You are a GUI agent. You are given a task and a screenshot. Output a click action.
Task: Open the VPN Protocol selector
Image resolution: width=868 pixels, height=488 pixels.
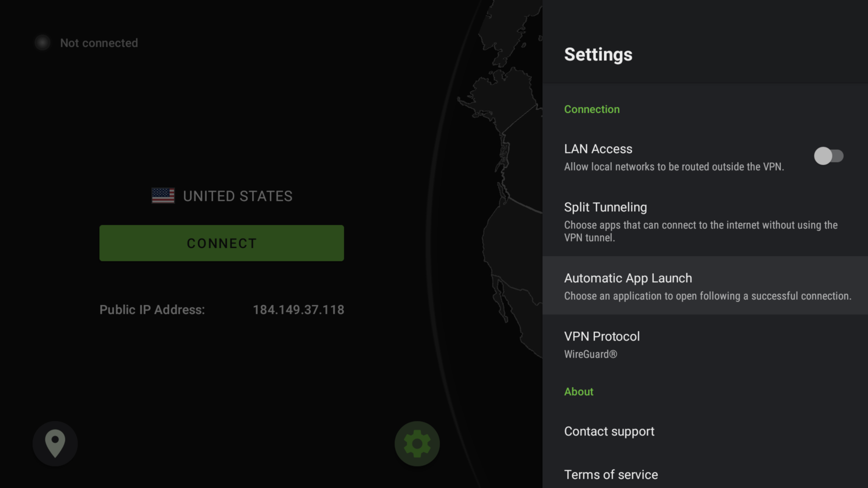point(602,336)
